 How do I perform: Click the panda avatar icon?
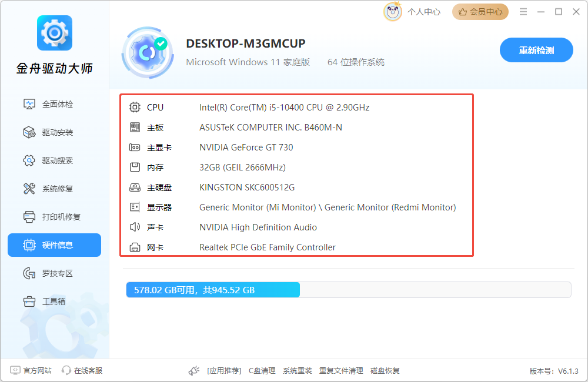point(393,12)
